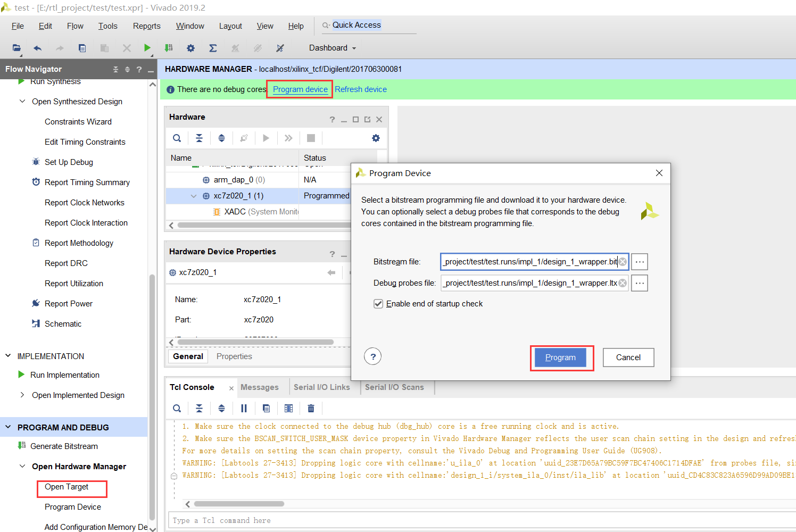796x532 pixels.
Task: Open the Tools menu
Action: [107, 26]
